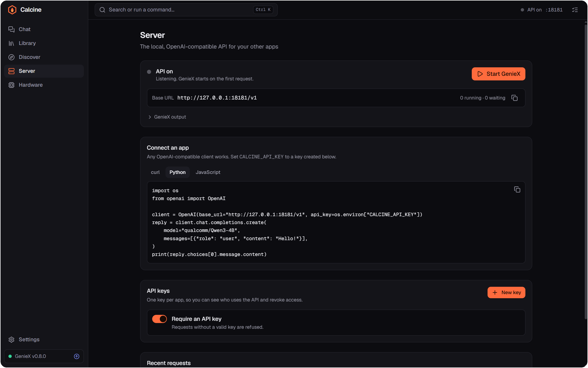Screen dimensions: 588x368
Task: Copy the Base URL
Action: [x=514, y=98]
